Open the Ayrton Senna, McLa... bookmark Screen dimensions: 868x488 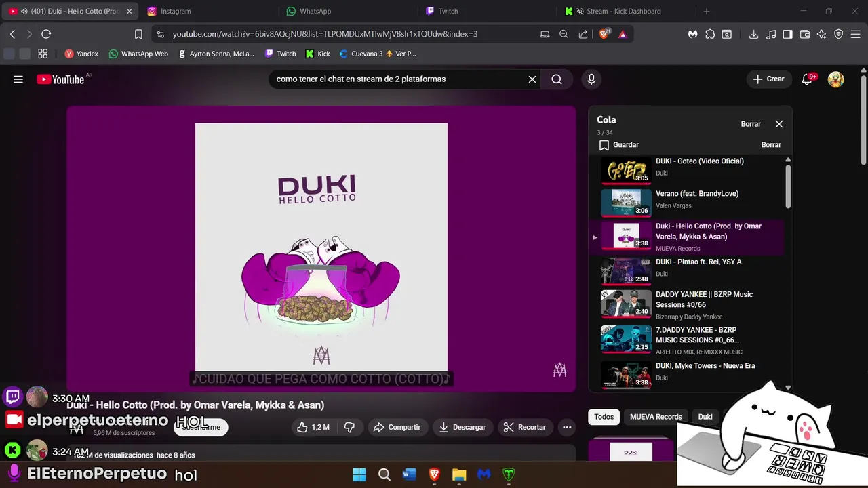point(216,54)
